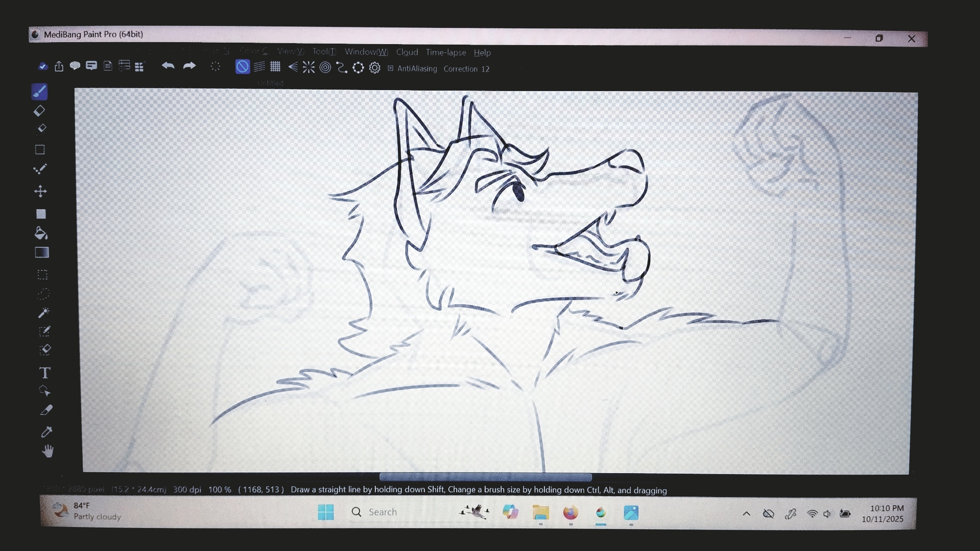Select the Eyedropper tool
The image size is (980, 551).
pyautogui.click(x=47, y=431)
